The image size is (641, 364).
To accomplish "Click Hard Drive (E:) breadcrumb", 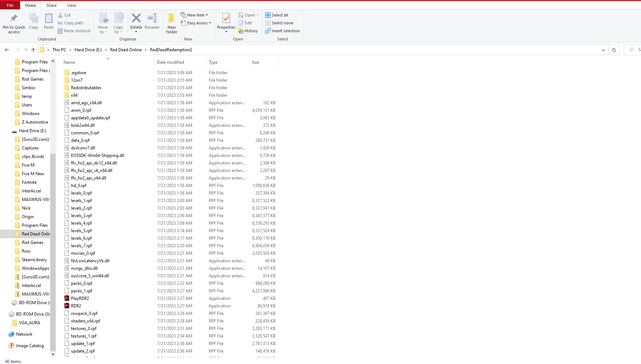I will pyautogui.click(x=88, y=50).
